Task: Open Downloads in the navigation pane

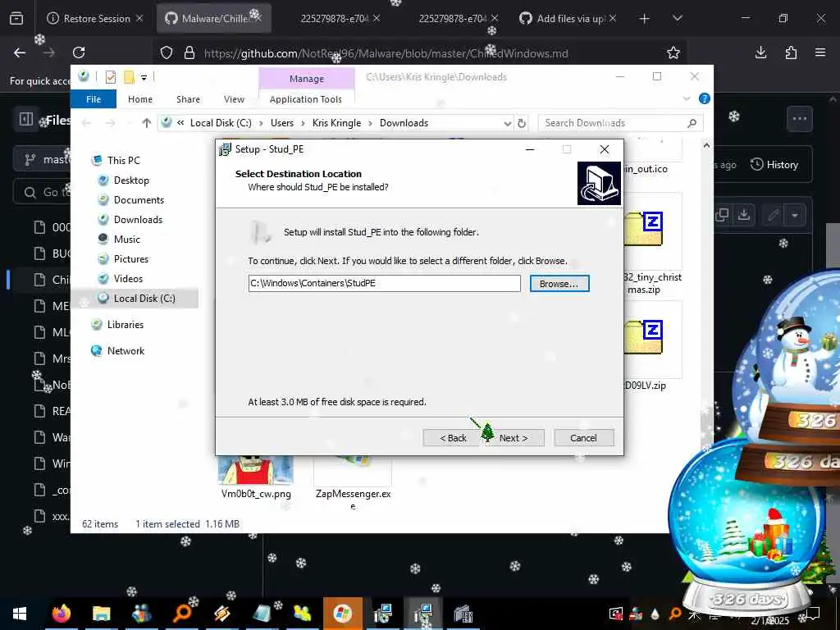Action: pyautogui.click(x=138, y=220)
